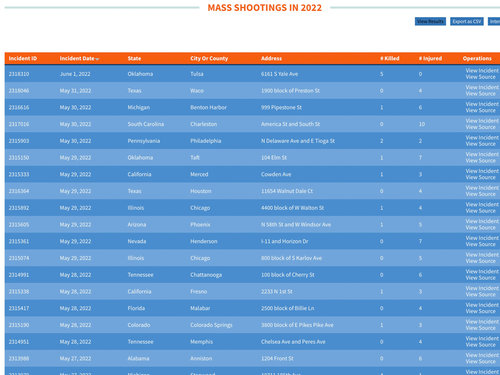The image size is (500, 375).
Task: Open View Source for the Taft row
Action: (480, 161)
